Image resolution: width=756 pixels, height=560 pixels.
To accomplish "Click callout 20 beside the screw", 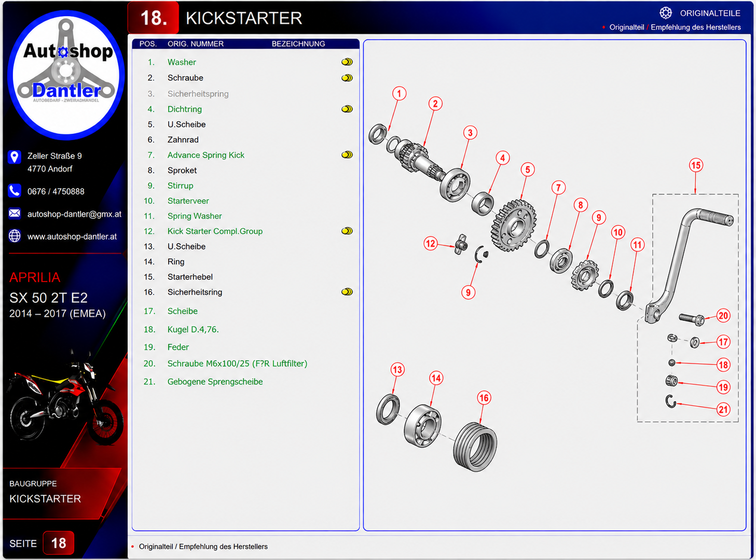I will click(x=723, y=316).
